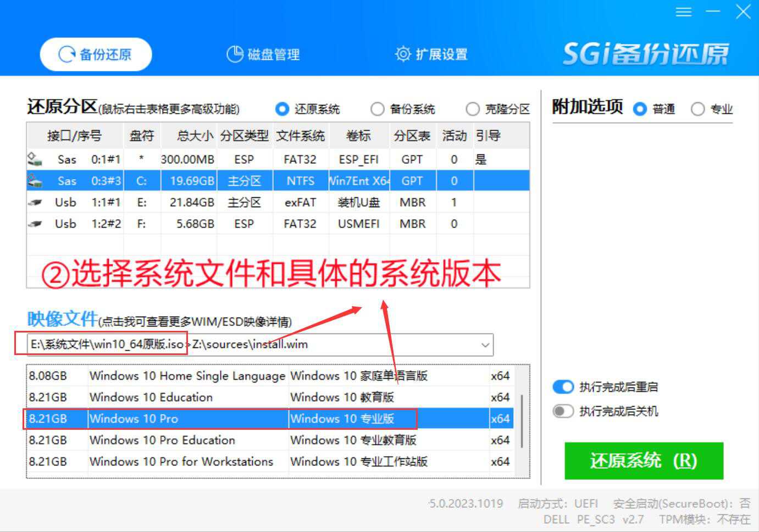
Task: Click the pie chart icon for 磁盘管理
Action: click(235, 54)
